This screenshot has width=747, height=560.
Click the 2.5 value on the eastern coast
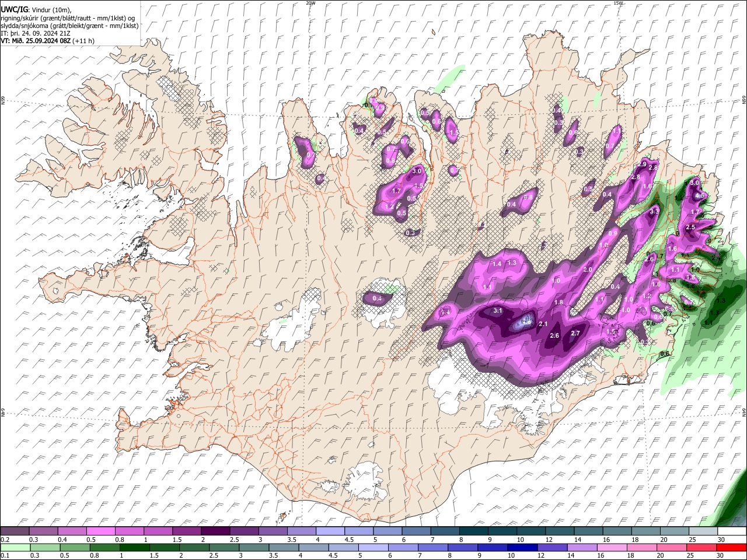point(690,227)
